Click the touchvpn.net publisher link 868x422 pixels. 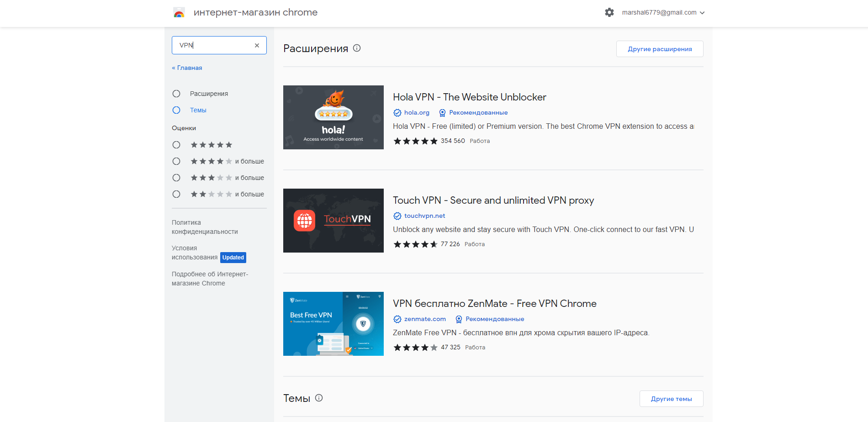(x=424, y=216)
